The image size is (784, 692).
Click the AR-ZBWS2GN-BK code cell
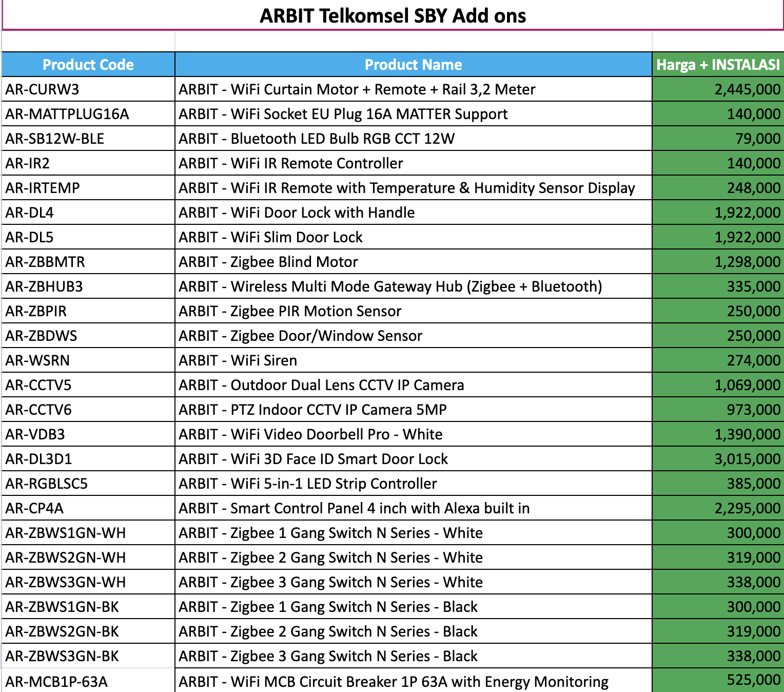pyautogui.click(x=88, y=631)
